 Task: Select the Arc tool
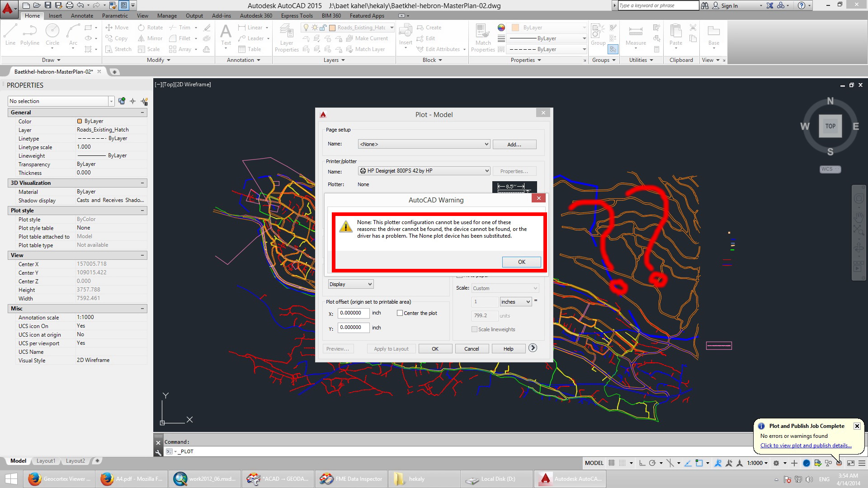click(x=73, y=35)
